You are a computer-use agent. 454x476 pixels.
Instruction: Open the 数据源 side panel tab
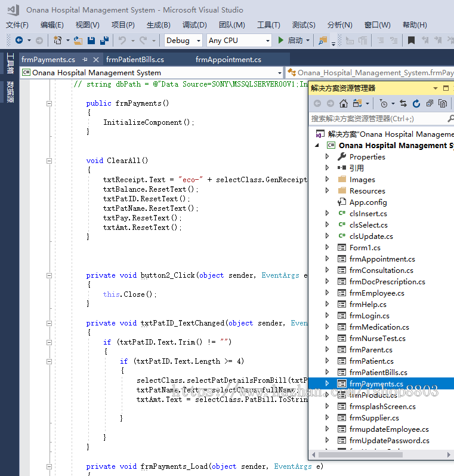click(x=10, y=92)
